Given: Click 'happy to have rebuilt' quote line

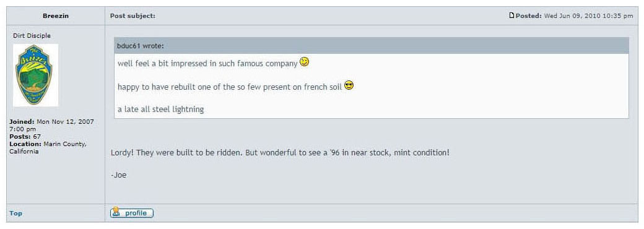Looking at the screenshot, I should coord(230,87).
